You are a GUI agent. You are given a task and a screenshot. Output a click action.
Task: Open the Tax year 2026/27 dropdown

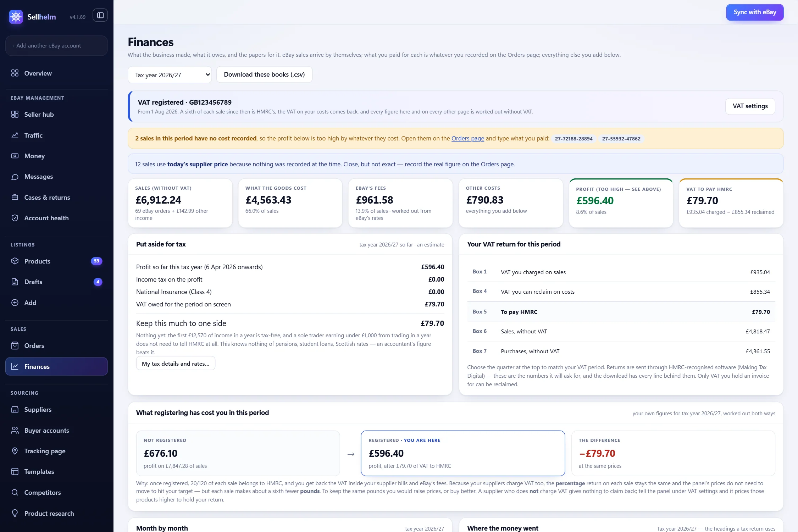(x=170, y=75)
